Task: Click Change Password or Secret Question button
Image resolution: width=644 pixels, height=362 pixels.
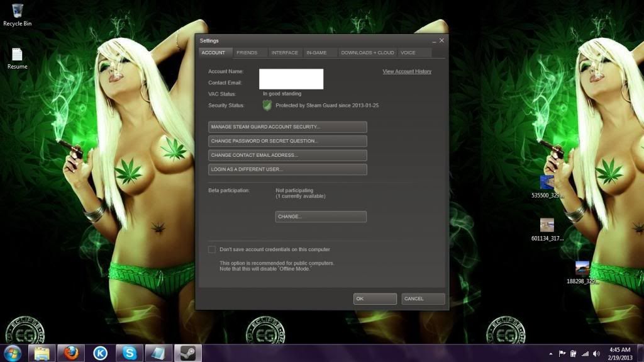Action: point(287,141)
